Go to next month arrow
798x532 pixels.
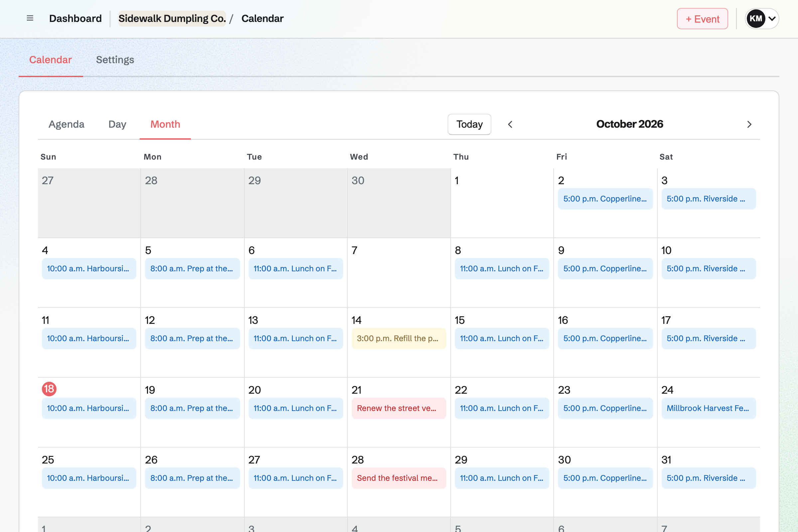coord(749,124)
